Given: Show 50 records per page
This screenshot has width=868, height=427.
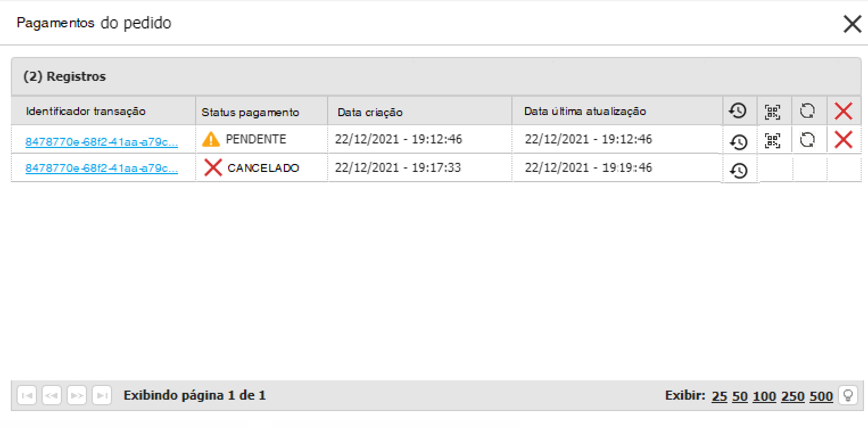Looking at the screenshot, I should (x=739, y=396).
